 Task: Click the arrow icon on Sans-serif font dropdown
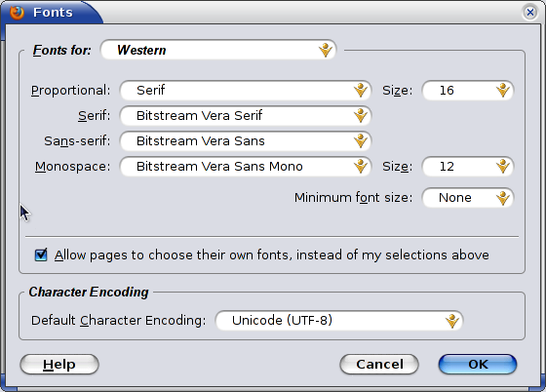[361, 141]
